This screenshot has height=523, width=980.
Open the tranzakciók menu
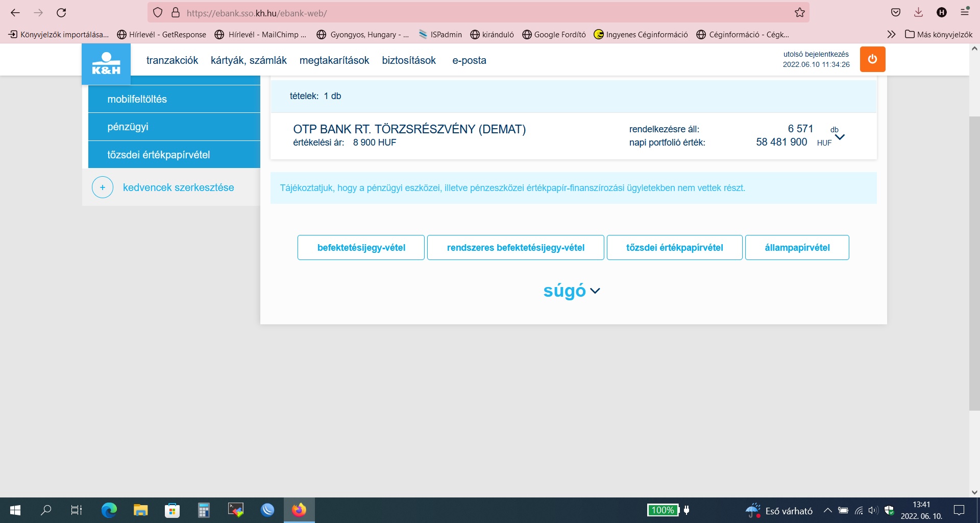click(x=172, y=60)
